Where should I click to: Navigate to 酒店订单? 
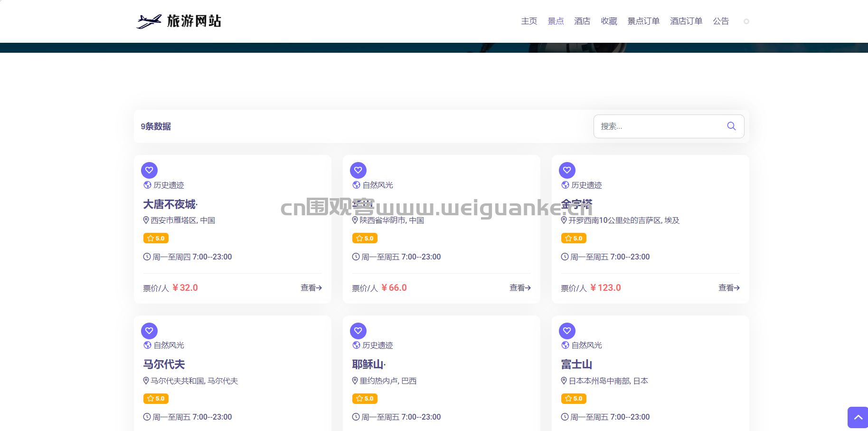[x=686, y=21]
